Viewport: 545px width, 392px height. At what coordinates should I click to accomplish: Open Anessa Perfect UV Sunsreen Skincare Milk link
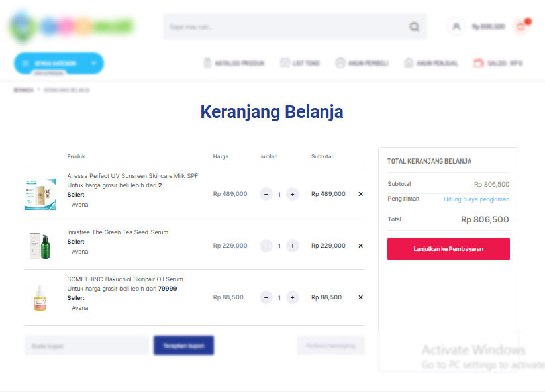click(132, 176)
